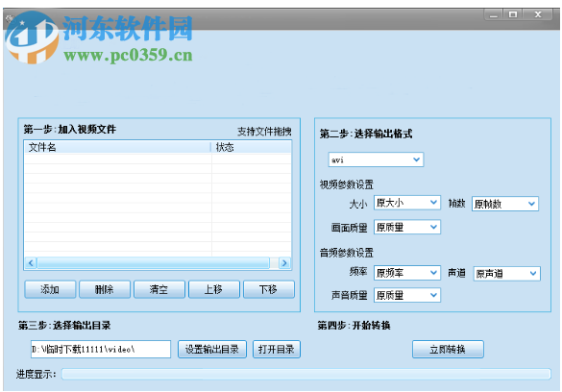Minimize the converter window
The height and width of the screenshot is (392, 562).
494,14
